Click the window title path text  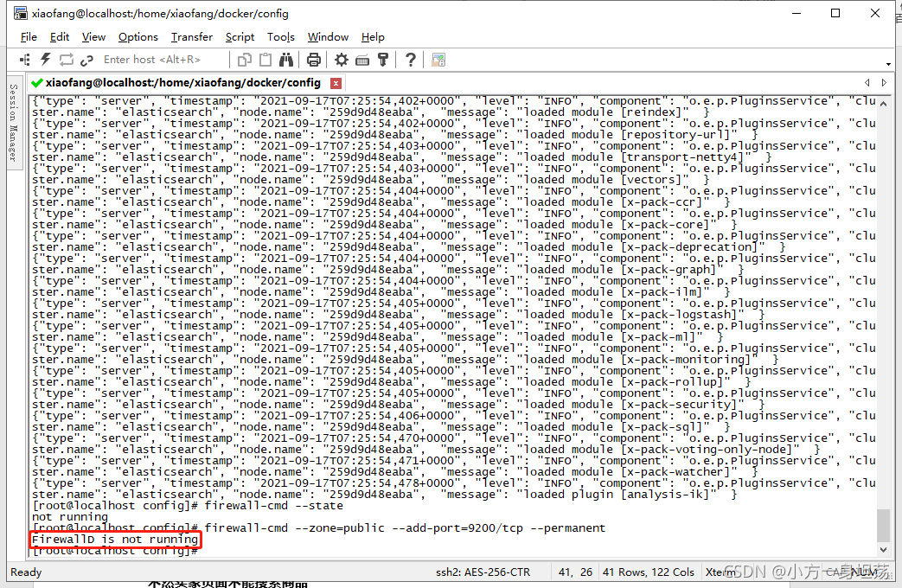[161, 13]
